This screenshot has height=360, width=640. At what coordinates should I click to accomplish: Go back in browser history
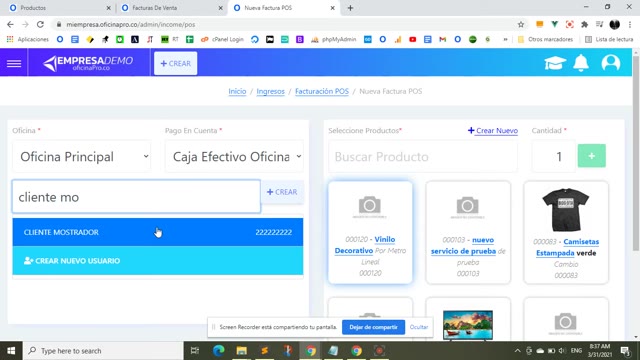click(10, 24)
